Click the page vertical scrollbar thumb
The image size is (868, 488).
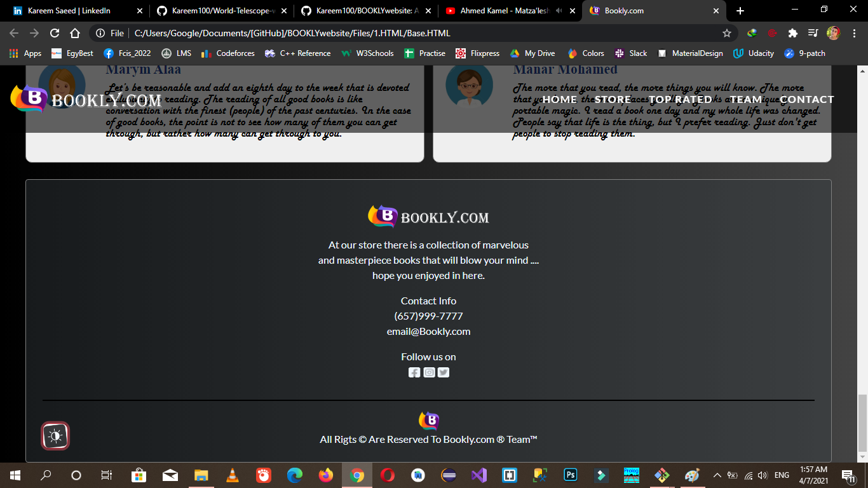pyautogui.click(x=862, y=422)
